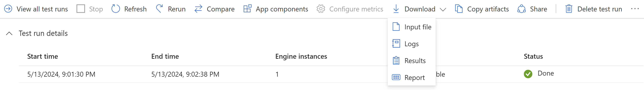The width and height of the screenshot is (644, 90).
Task: Click the Download button label
Action: click(419, 9)
